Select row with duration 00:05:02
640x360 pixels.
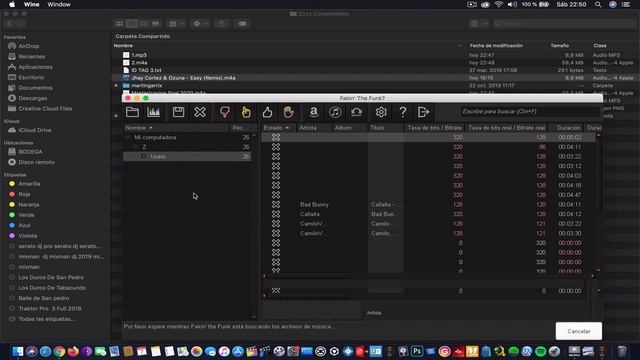tap(429, 138)
